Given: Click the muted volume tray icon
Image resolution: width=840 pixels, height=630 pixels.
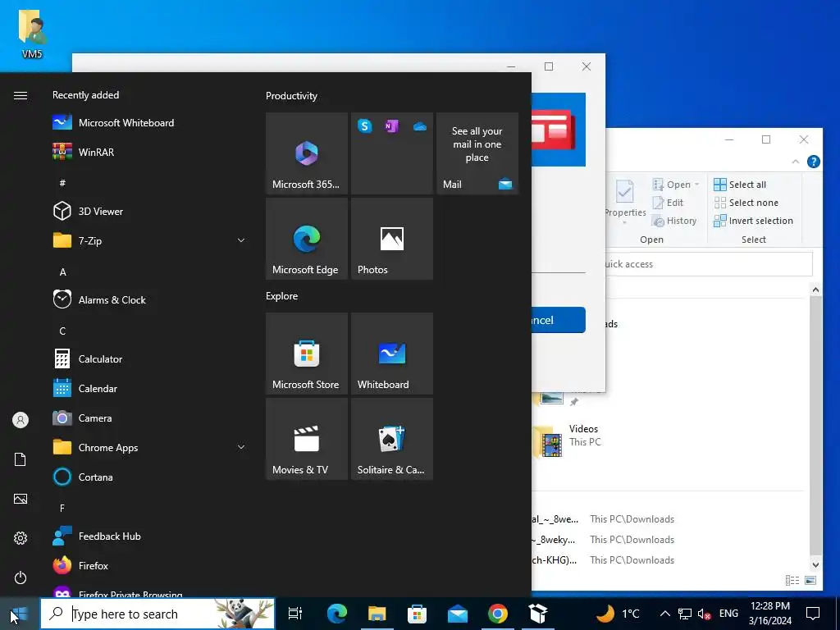Looking at the screenshot, I should [705, 614].
